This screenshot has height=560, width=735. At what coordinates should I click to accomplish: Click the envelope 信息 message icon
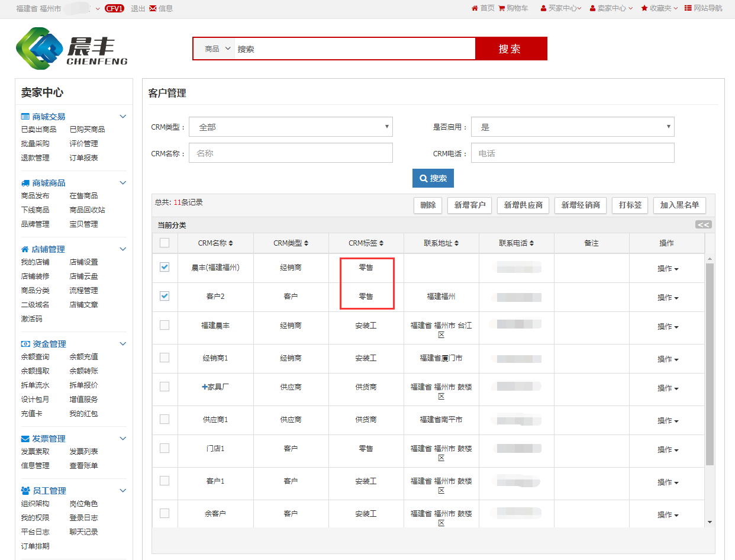[153, 8]
